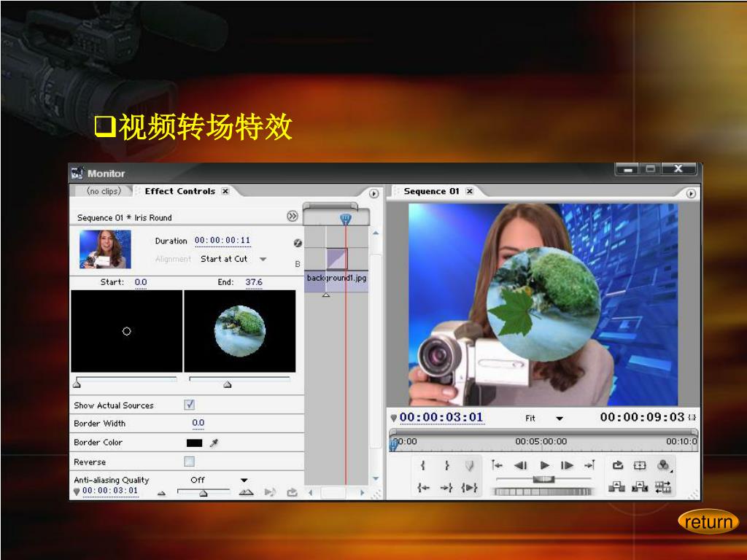Open the Sequence 01 panel flyout menu
The height and width of the screenshot is (560, 747).
point(691,193)
